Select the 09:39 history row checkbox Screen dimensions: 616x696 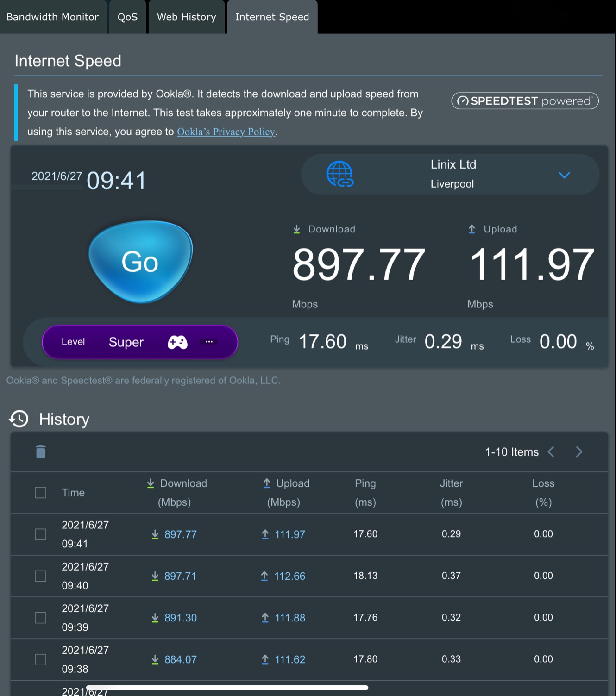(41, 618)
